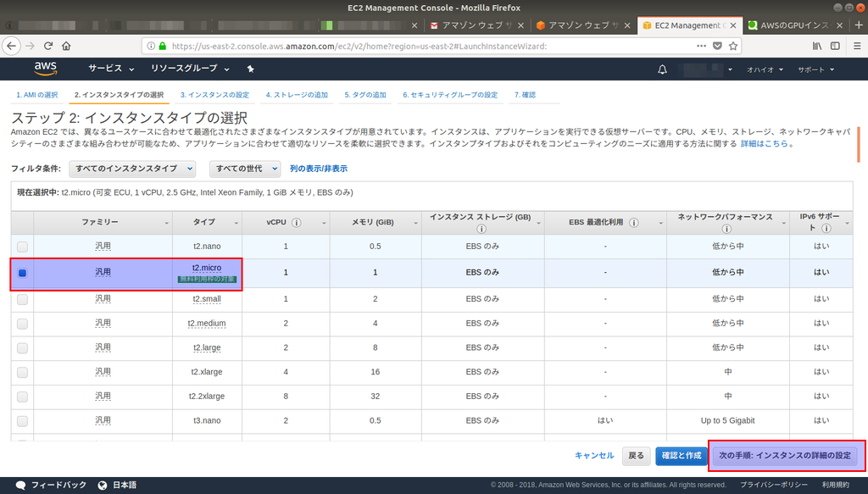Click the feedback speech bubble icon
The height and width of the screenshot is (494, 868).
pyautogui.click(x=20, y=486)
